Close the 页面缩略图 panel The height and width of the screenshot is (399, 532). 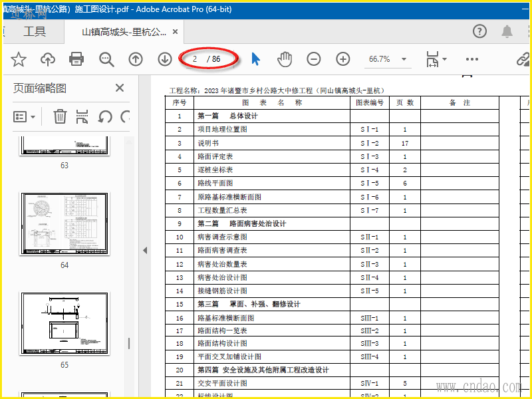coord(120,88)
